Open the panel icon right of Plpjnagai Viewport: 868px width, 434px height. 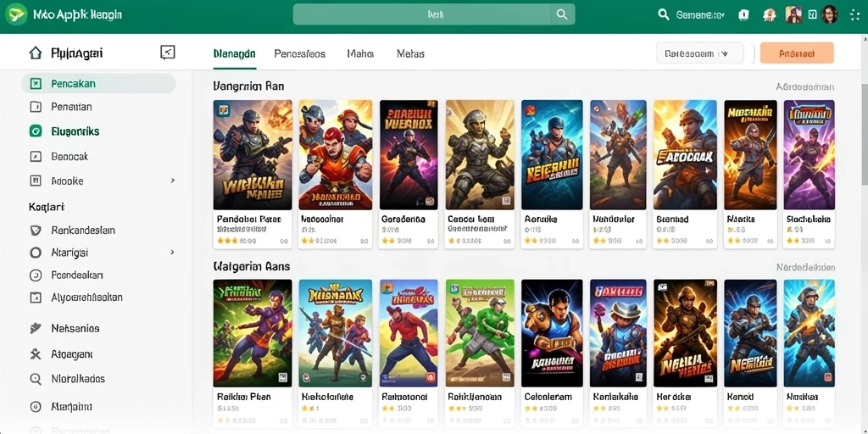pos(167,53)
